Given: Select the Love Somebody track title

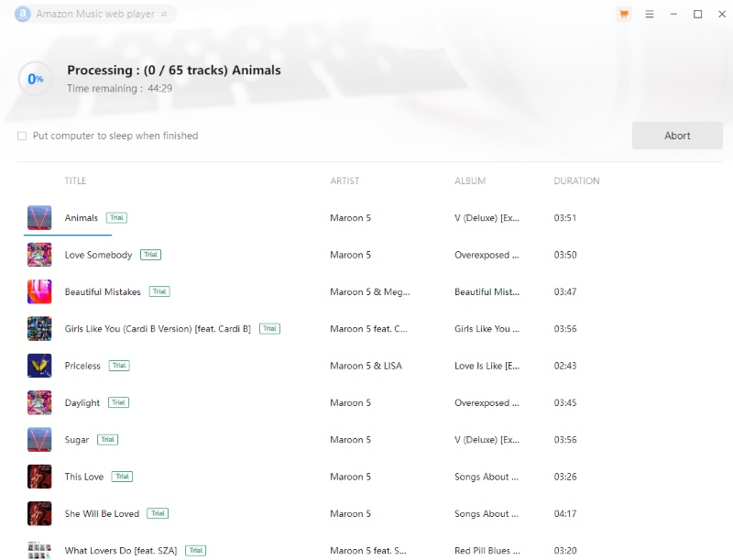Looking at the screenshot, I should point(98,255).
